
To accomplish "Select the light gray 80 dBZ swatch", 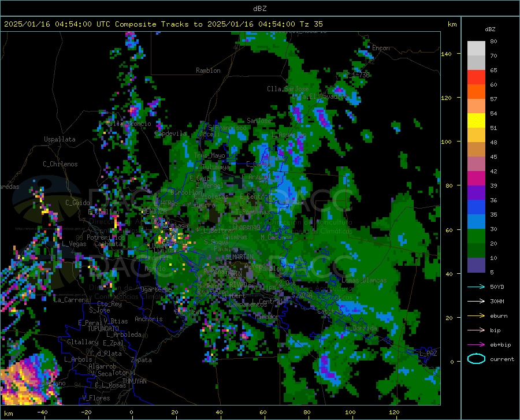I will [x=476, y=49].
